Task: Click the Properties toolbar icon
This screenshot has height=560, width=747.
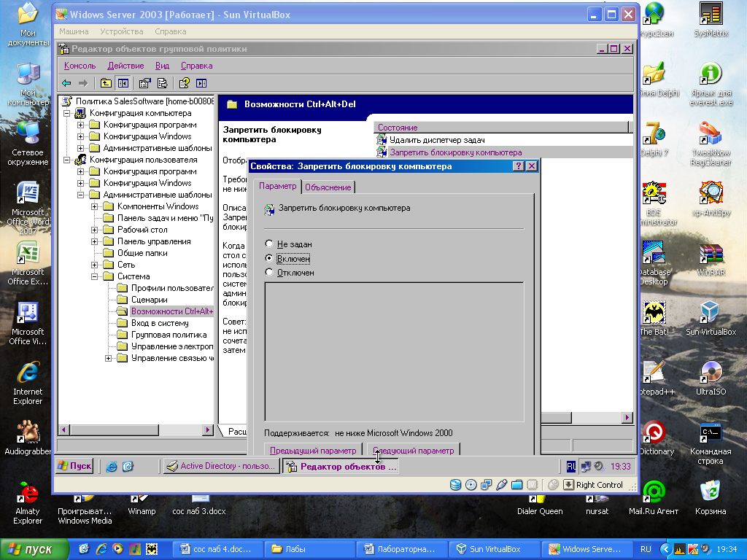Action: pyautogui.click(x=145, y=83)
